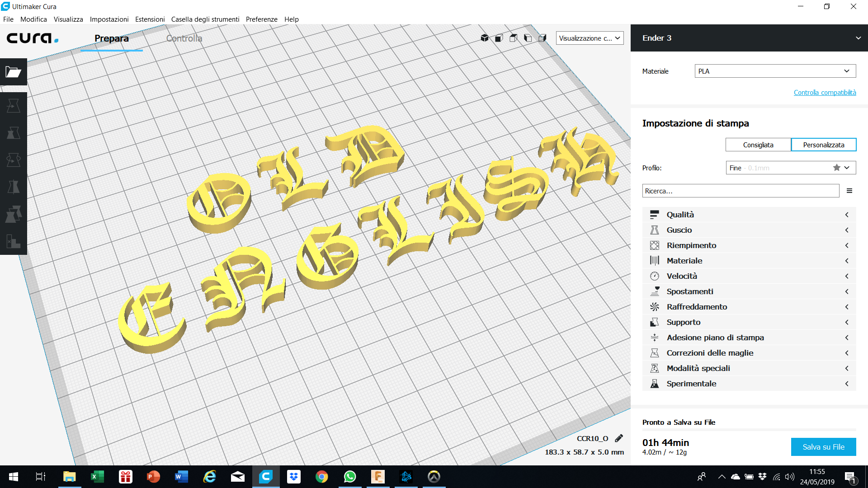868x488 pixels.
Task: Toggle Personalizzata print setup mode
Action: pos(823,145)
